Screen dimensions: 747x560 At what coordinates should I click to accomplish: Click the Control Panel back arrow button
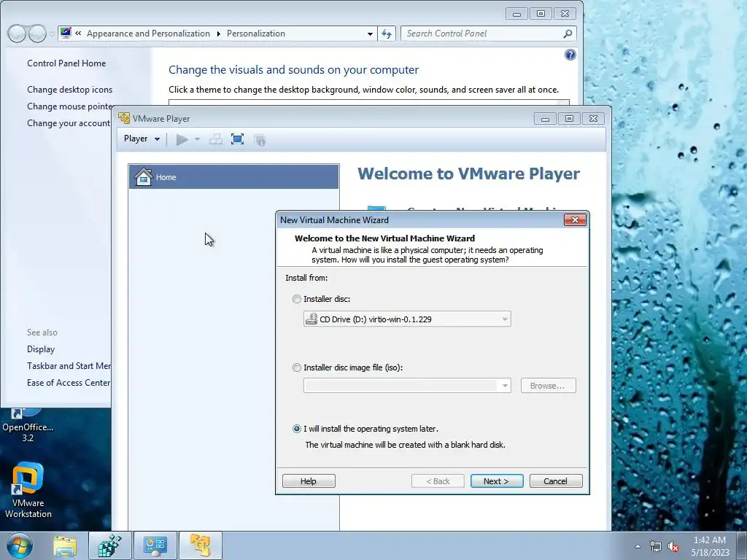click(17, 34)
